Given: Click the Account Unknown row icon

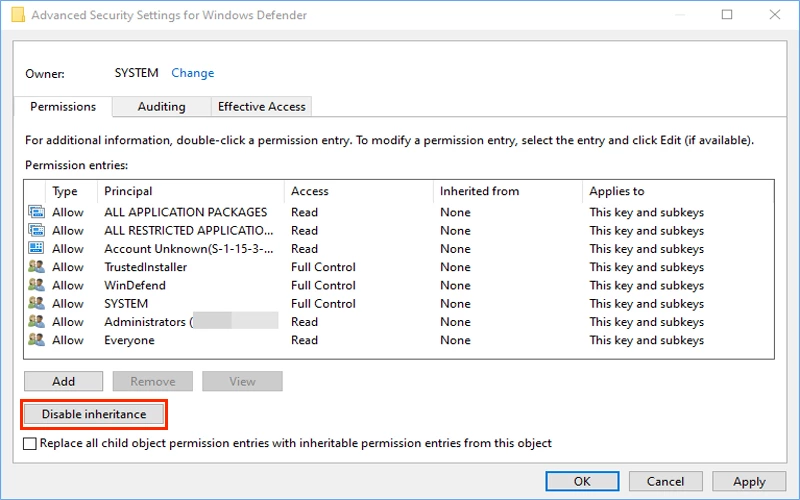Looking at the screenshot, I should (x=36, y=248).
